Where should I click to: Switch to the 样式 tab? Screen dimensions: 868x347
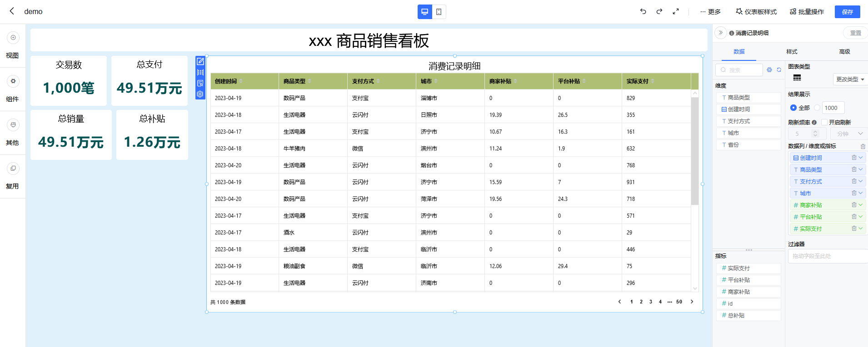(x=792, y=52)
